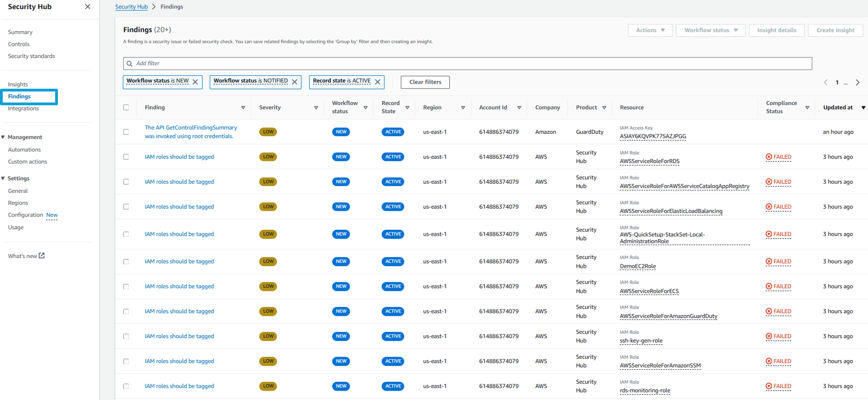
Task: Click page number 1 in pagination
Action: 837,82
